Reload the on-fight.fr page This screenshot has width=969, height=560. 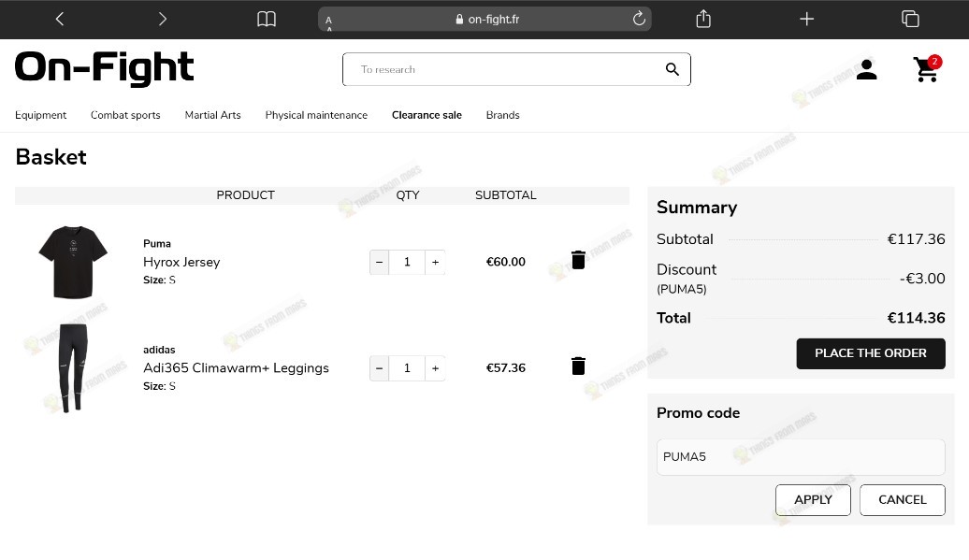pyautogui.click(x=639, y=19)
